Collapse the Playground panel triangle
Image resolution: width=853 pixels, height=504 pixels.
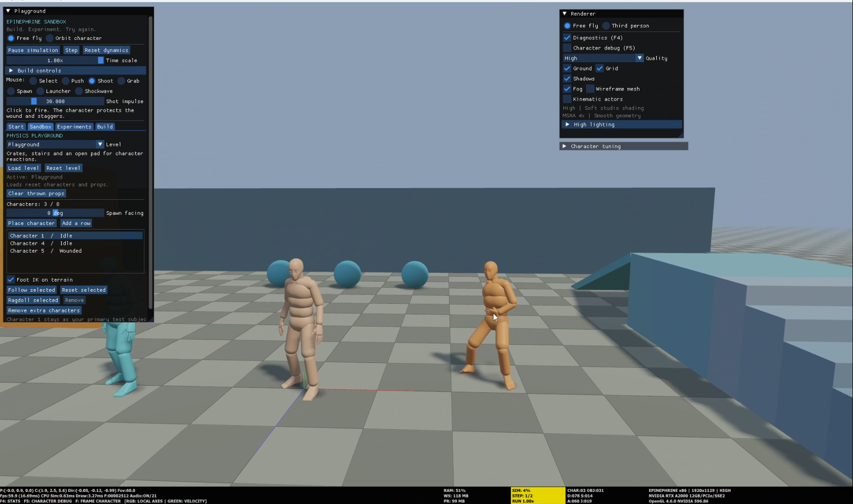[8, 11]
